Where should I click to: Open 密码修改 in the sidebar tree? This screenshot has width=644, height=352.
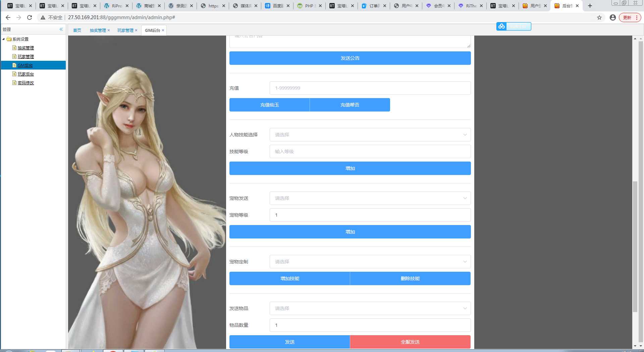coord(25,83)
